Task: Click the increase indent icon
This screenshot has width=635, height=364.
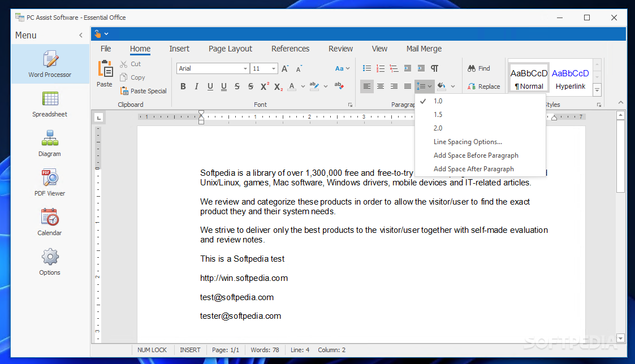Action: pos(421,68)
